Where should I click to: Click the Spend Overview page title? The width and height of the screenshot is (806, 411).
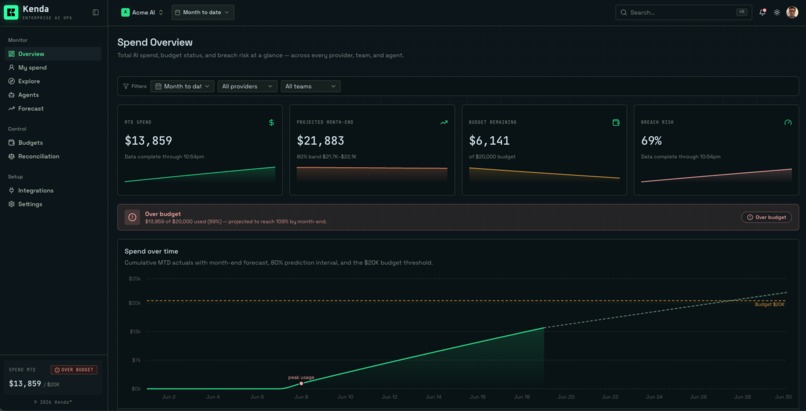[x=155, y=43]
